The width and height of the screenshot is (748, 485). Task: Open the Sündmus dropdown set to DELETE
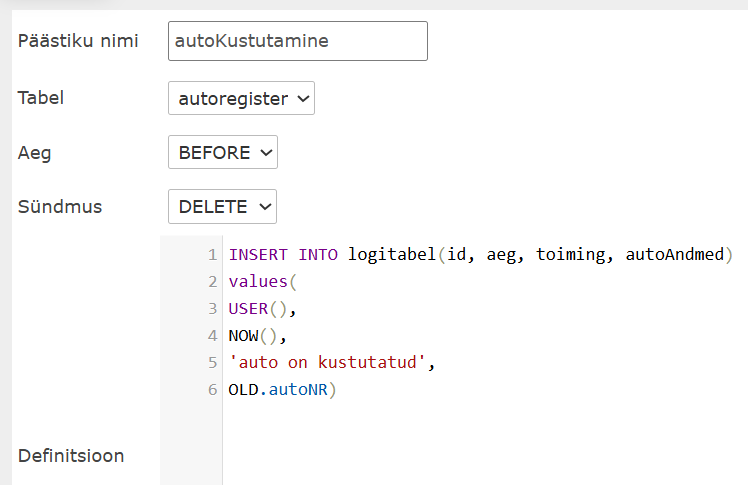[x=222, y=207]
